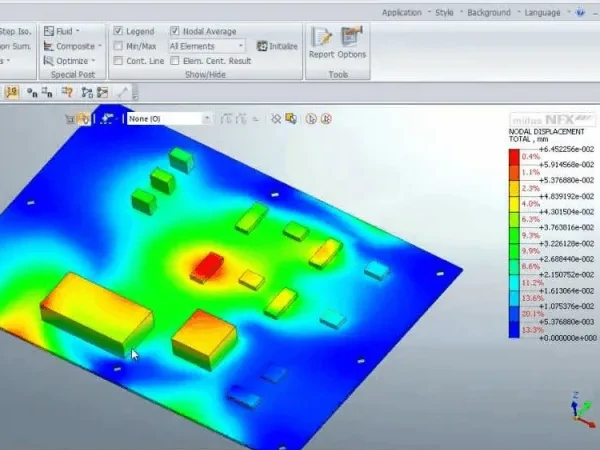Click the +3.226128e-002 legend value
The image size is (600, 450).
pos(566,243)
